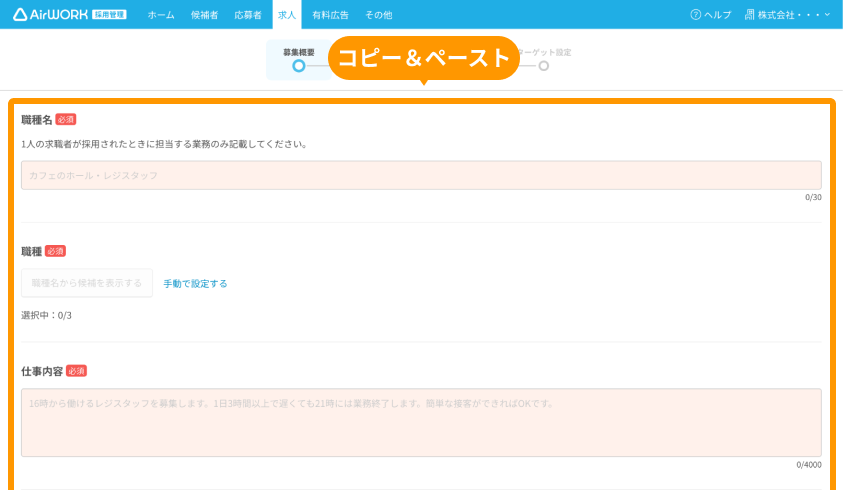
Task: Focus the 仕事内容 text area
Action: [421, 422]
